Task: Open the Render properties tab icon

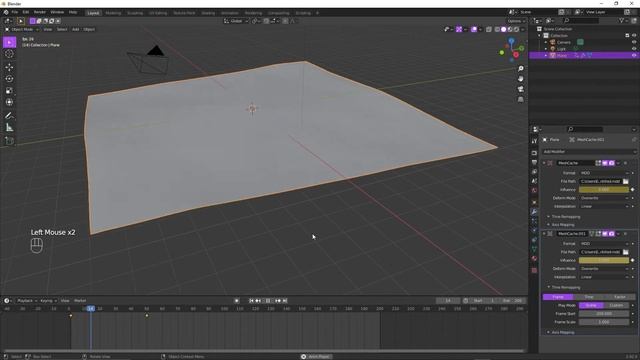Action: coord(534,153)
